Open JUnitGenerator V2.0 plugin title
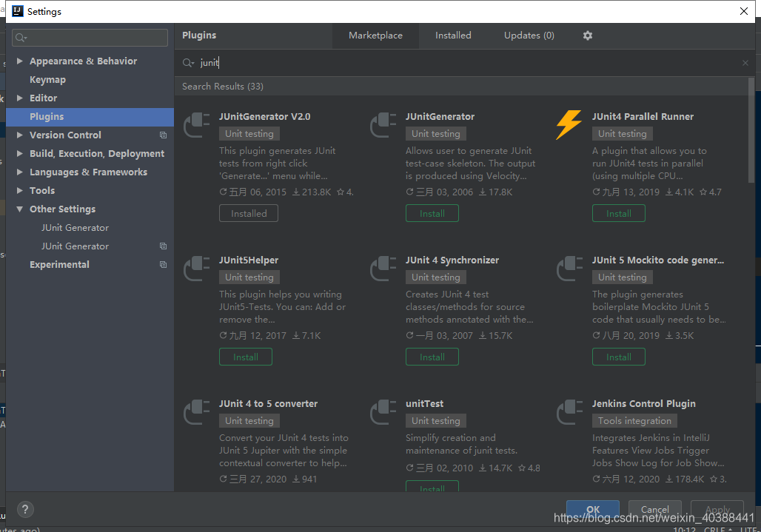Viewport: 761px width, 532px height. pyautogui.click(x=264, y=116)
